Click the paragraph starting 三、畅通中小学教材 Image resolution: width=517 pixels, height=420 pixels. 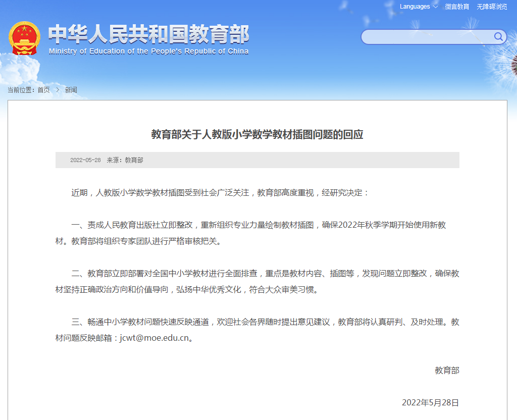(257, 330)
